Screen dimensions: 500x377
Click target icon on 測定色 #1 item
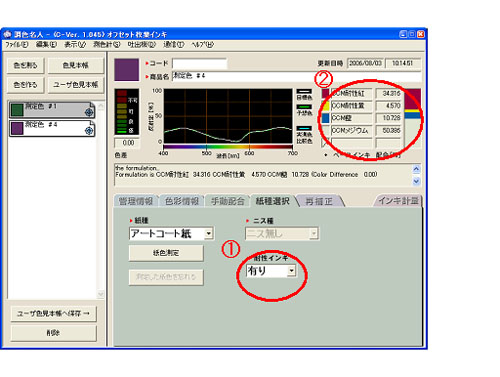(89, 112)
